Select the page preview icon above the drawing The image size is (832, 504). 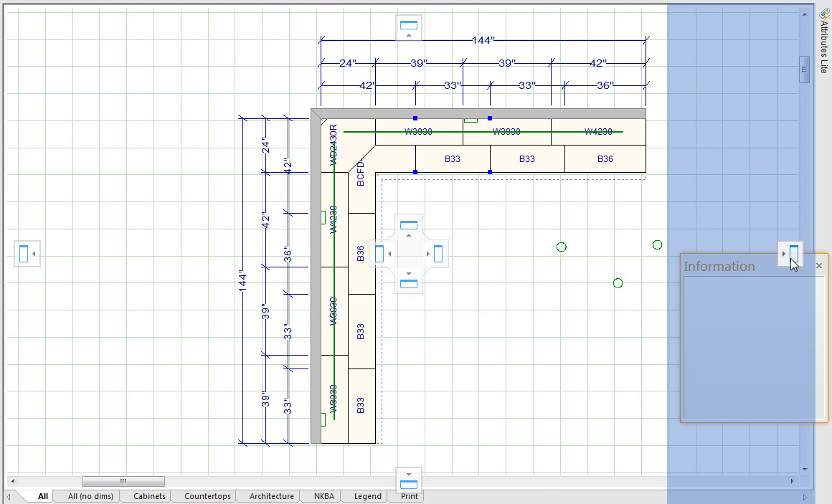pyautogui.click(x=409, y=27)
